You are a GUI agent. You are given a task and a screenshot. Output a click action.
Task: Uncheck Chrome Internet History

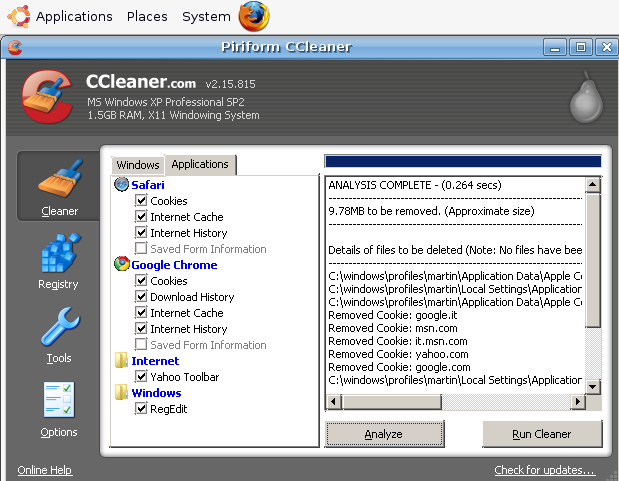[x=141, y=328]
